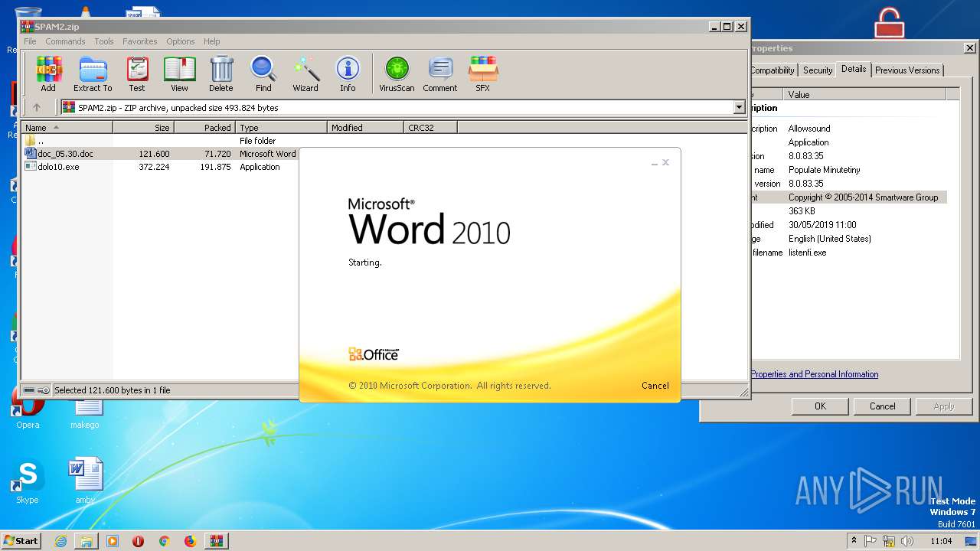
Task: Open the Favorites menu
Action: point(140,41)
